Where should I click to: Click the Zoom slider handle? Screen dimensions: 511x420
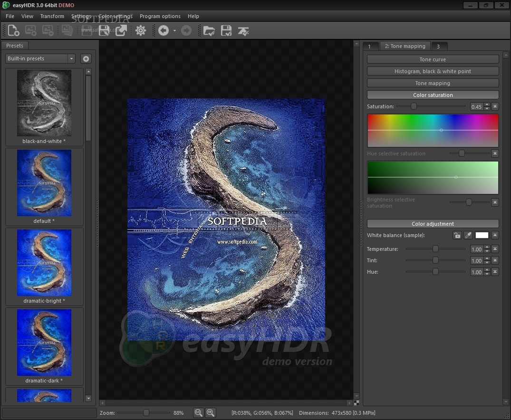(x=146, y=413)
